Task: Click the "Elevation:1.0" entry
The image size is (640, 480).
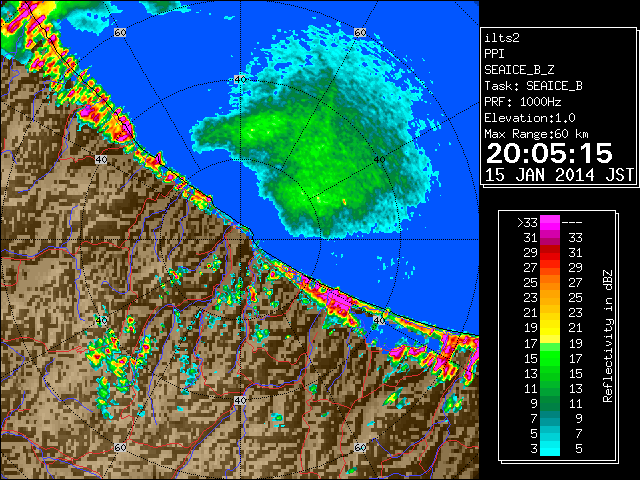Action: [x=529, y=118]
